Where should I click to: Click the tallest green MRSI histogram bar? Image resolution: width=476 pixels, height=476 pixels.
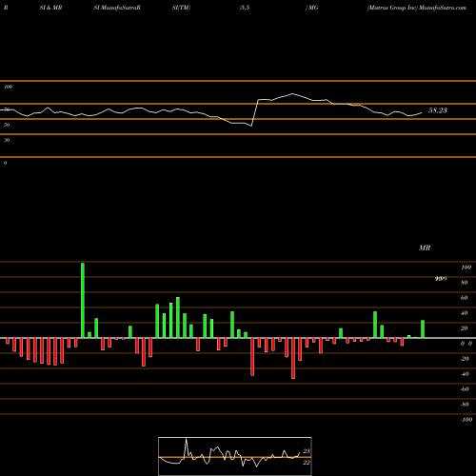click(x=83, y=300)
